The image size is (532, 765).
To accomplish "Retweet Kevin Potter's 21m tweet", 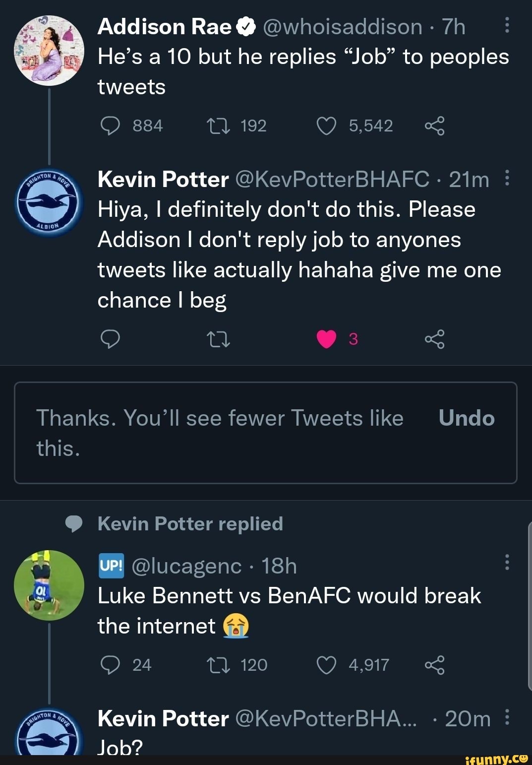I will (x=218, y=339).
